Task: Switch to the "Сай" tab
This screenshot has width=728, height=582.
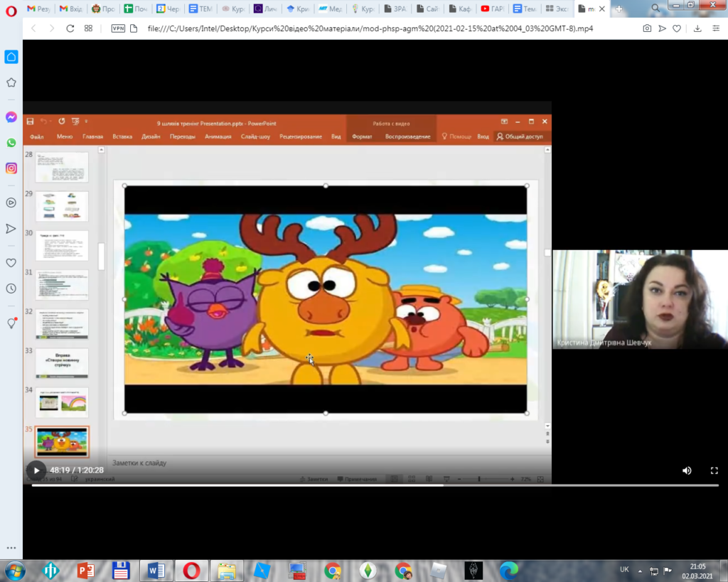Action: [427, 9]
